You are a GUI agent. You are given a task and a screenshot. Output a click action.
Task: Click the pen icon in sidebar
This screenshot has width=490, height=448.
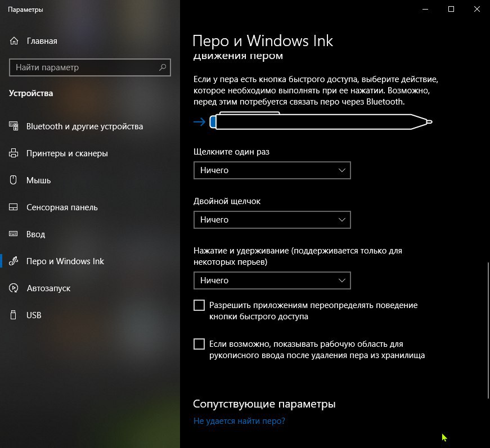(14, 261)
